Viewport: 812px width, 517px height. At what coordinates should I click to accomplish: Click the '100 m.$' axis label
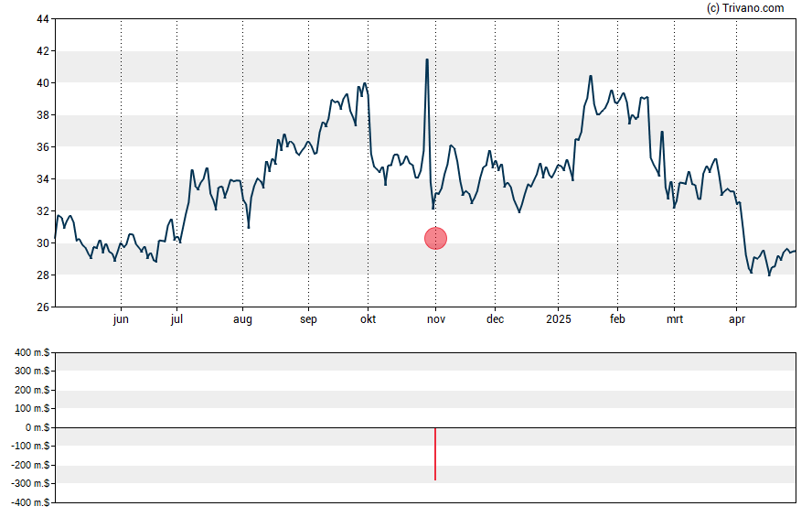[x=32, y=408]
